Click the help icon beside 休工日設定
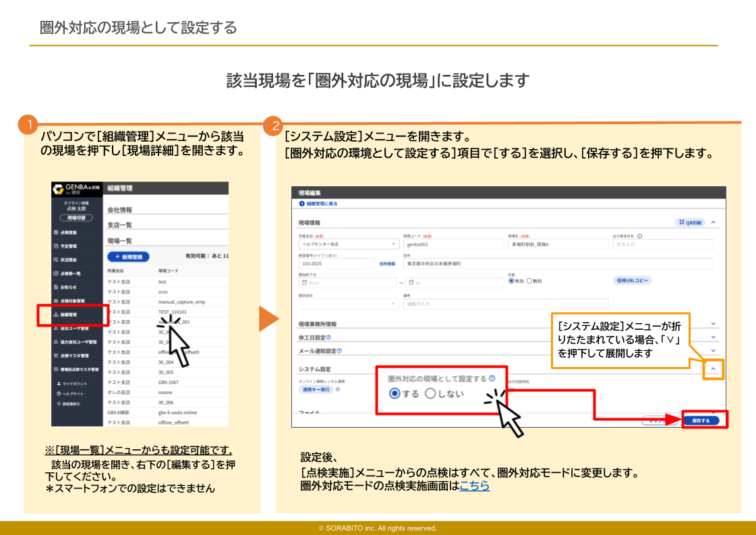 click(328, 337)
